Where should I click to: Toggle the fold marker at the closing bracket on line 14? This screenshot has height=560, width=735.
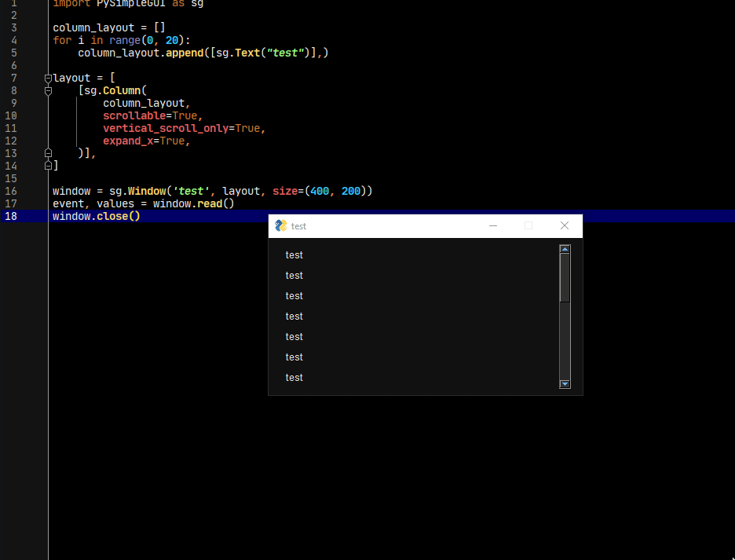click(48, 165)
